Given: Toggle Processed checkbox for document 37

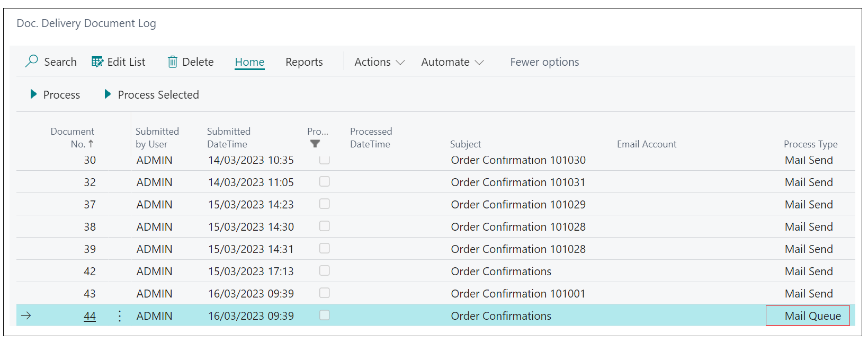Looking at the screenshot, I should (325, 204).
